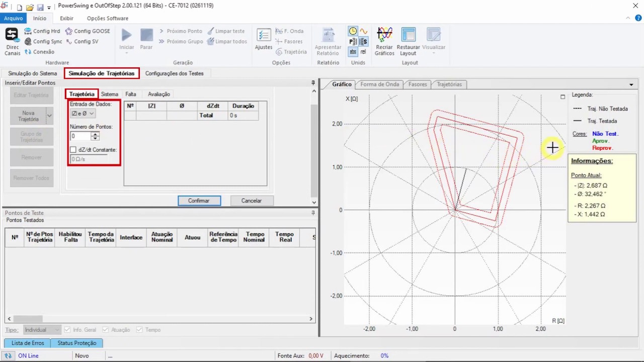Toggle the abs units button

[353, 52]
